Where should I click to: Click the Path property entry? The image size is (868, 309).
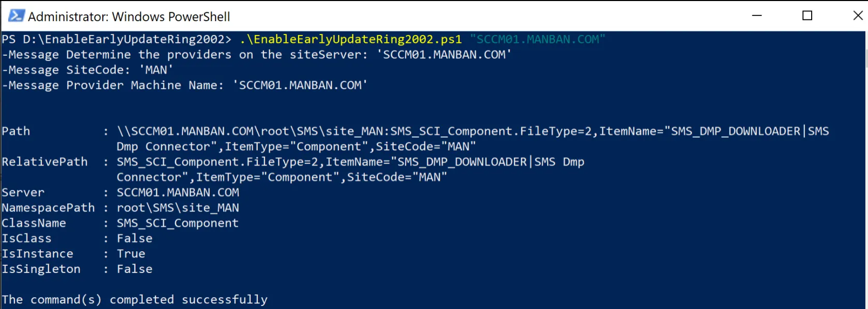click(16, 131)
